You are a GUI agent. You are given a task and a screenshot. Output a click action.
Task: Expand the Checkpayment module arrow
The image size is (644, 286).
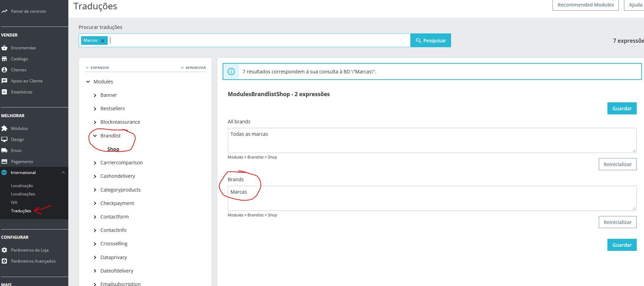pos(95,204)
